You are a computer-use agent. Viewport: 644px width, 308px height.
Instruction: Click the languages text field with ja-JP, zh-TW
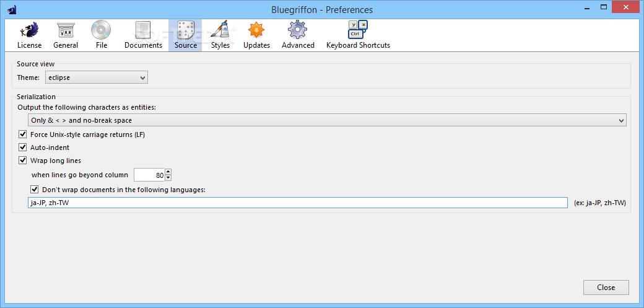[x=298, y=203]
